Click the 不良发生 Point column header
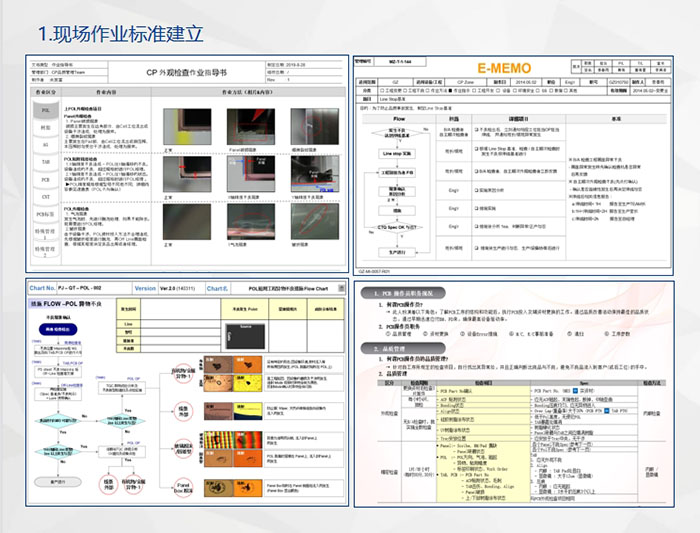The width and height of the screenshot is (700, 533). click(245, 309)
